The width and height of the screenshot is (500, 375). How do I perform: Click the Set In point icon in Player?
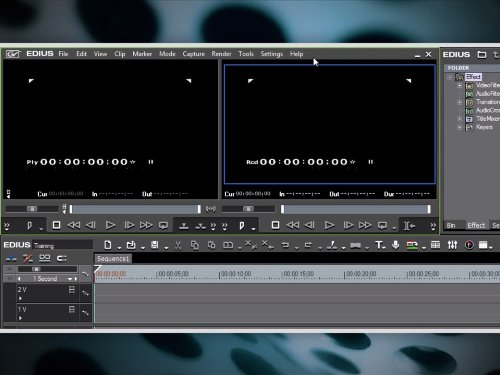pos(30,226)
